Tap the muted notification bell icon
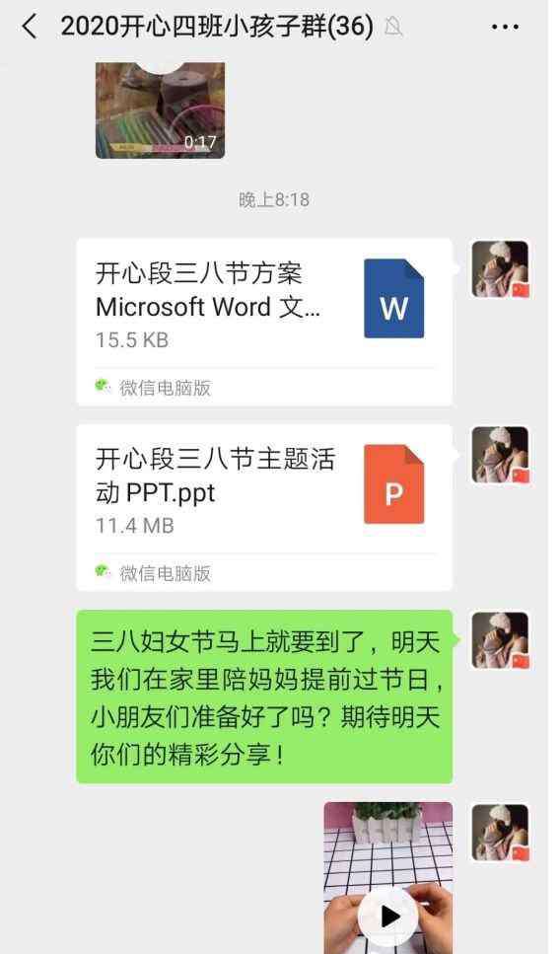 point(393,27)
